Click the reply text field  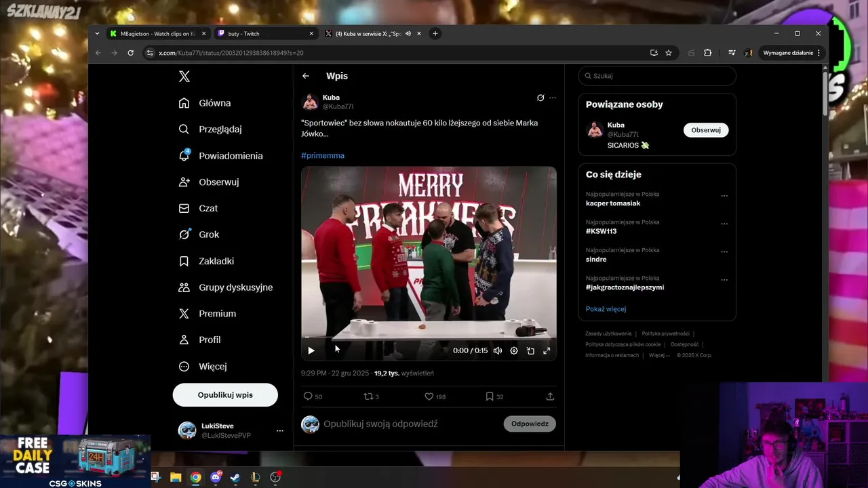pyautogui.click(x=410, y=424)
